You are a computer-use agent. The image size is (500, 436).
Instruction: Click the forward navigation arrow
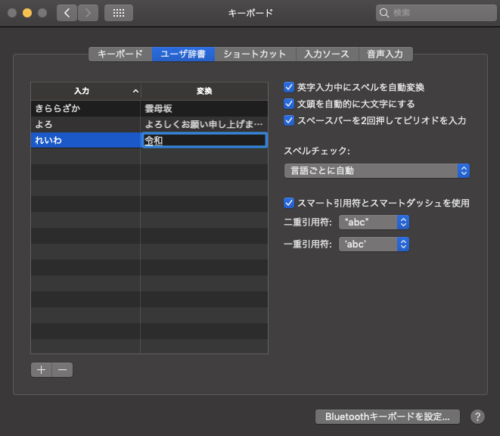click(88, 13)
